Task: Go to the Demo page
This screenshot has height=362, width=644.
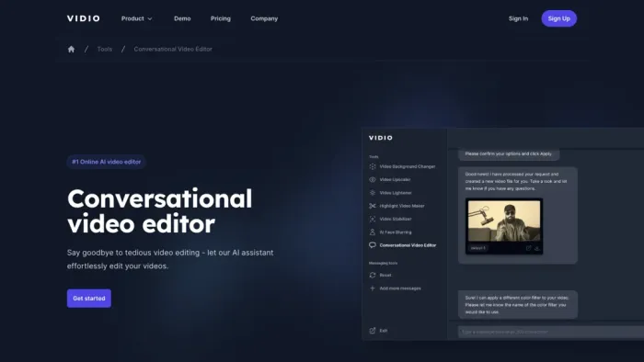Action: click(182, 18)
